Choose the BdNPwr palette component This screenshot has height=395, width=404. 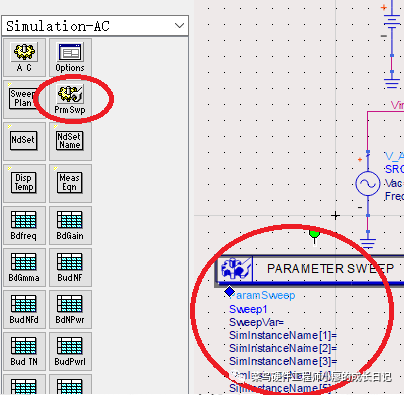pyautogui.click(x=70, y=309)
